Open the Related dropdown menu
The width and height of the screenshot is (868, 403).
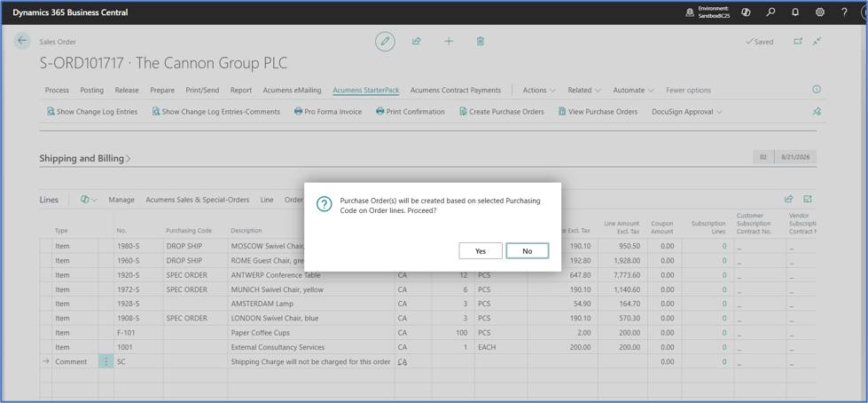point(584,90)
